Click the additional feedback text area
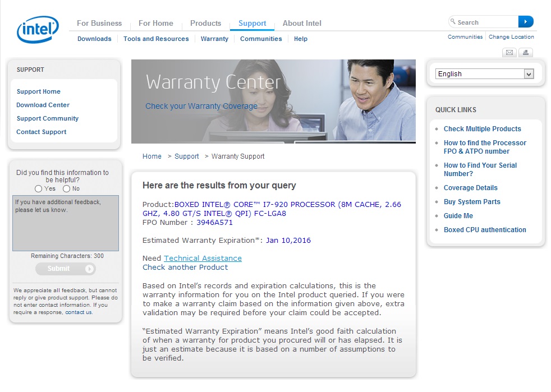This screenshot has width=551, height=392. [66, 223]
